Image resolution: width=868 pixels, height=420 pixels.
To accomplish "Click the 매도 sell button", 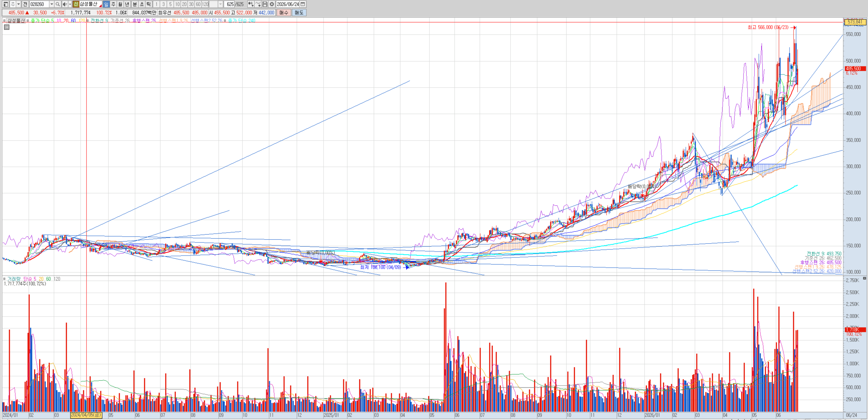I will [299, 12].
